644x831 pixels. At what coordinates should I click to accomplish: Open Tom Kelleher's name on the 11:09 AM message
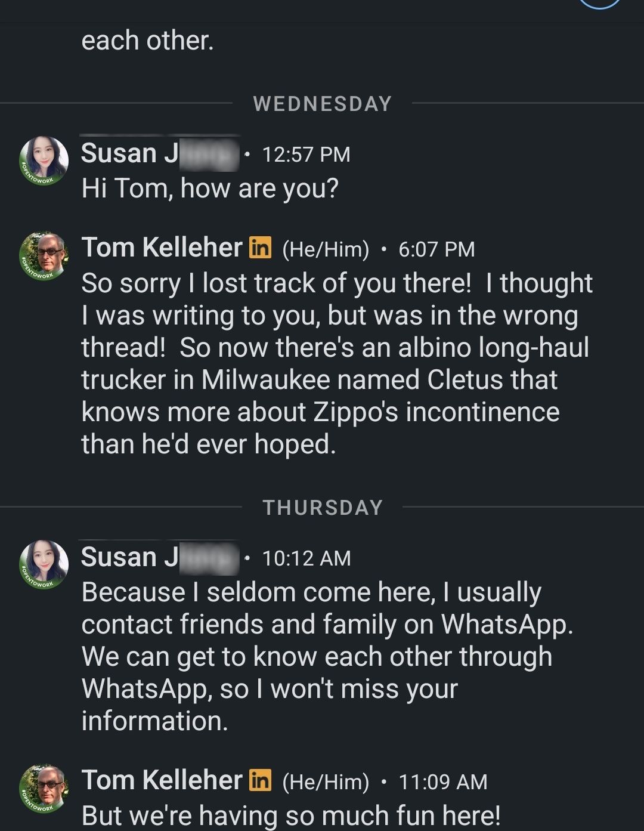(162, 780)
